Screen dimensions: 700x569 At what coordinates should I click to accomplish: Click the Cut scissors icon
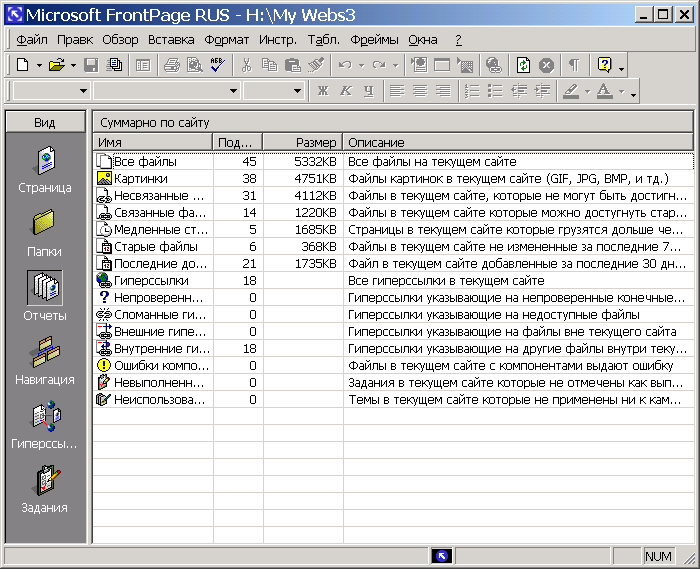tap(246, 65)
